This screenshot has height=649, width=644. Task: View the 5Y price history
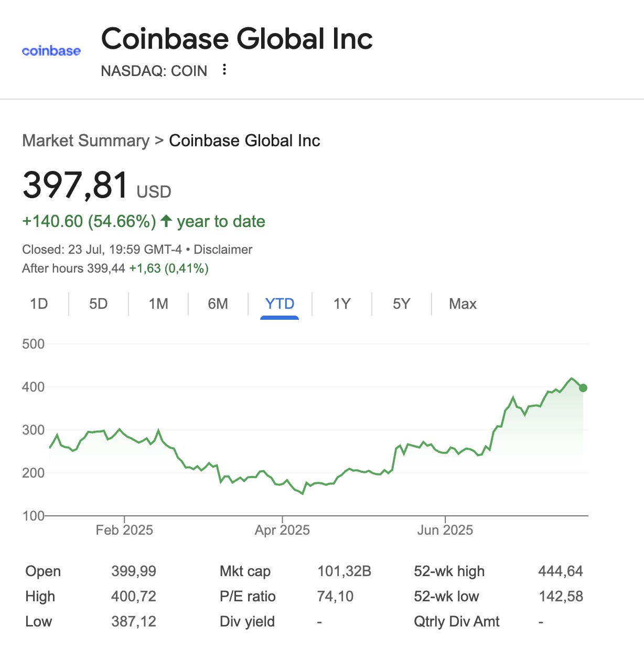point(401,304)
